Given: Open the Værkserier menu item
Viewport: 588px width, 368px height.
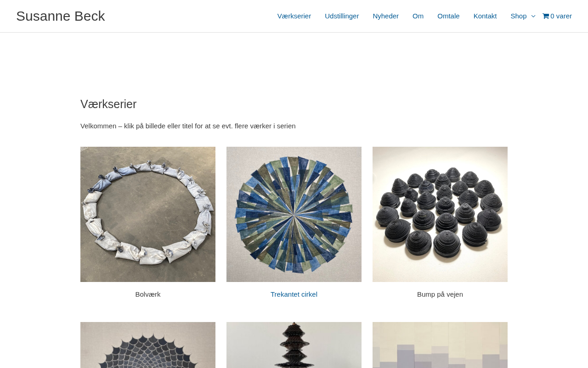Looking at the screenshot, I should [294, 16].
